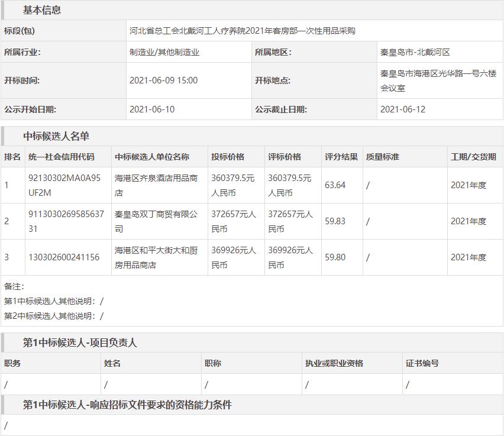Select candidate 秦皇岛双丁商贸有限公司
Viewport: 504px width, 436px height.
pyautogui.click(x=156, y=221)
